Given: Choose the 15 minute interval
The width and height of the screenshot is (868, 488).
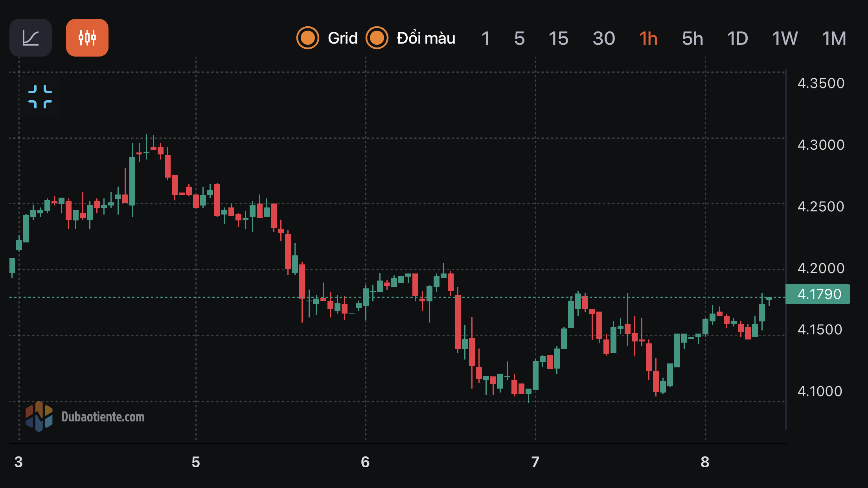Looking at the screenshot, I should pyautogui.click(x=558, y=39).
